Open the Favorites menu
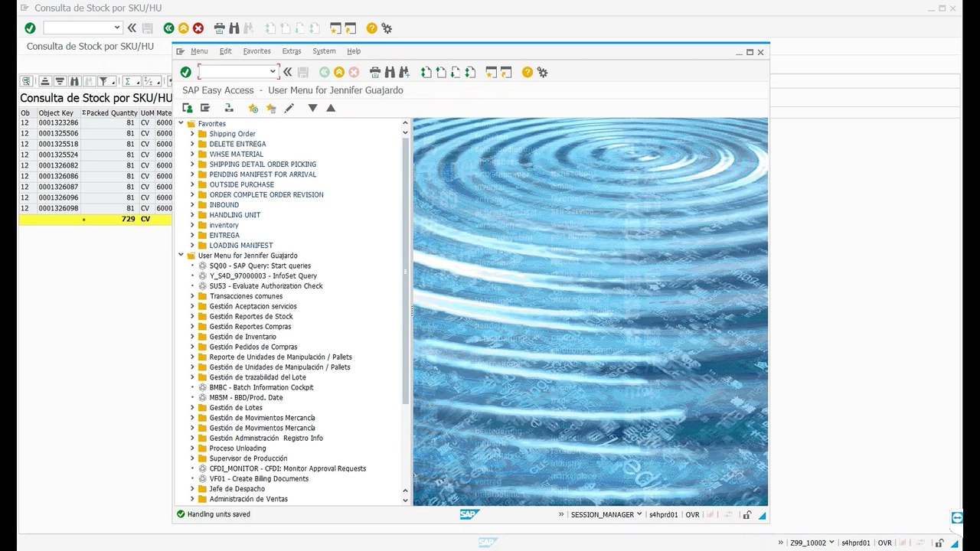Screen dimensions: 980x551 256,51
